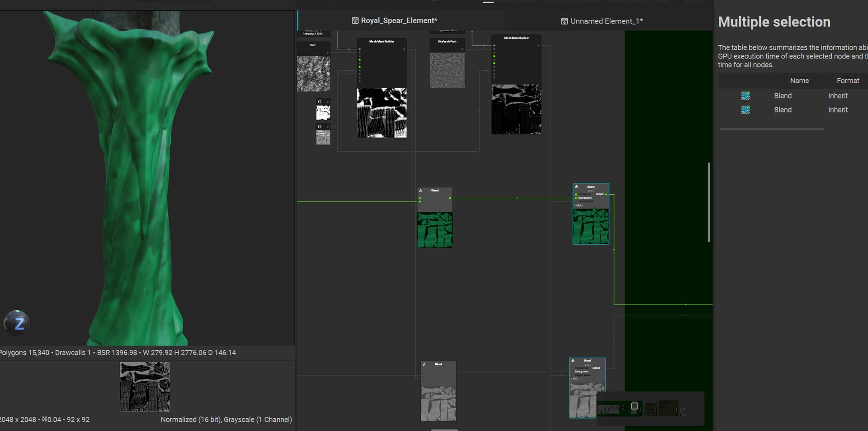Open the Inherit format of the first Blend row
868x431 pixels.
(x=838, y=96)
